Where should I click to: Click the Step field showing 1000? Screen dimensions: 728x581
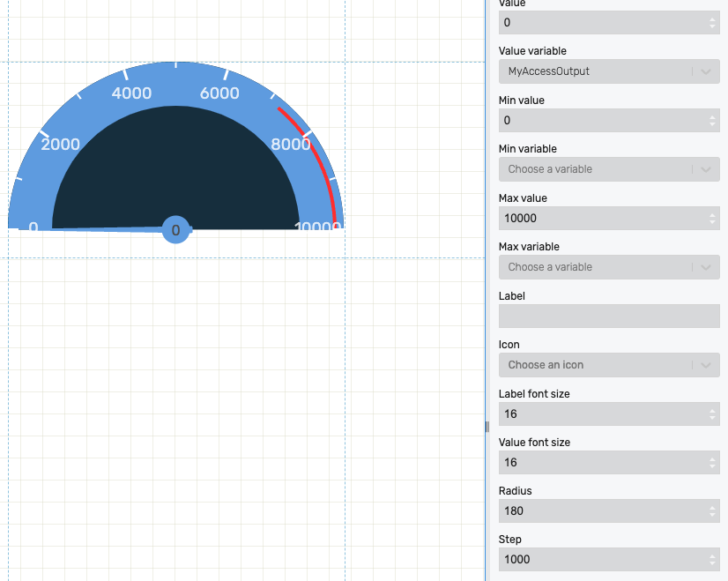click(x=599, y=559)
